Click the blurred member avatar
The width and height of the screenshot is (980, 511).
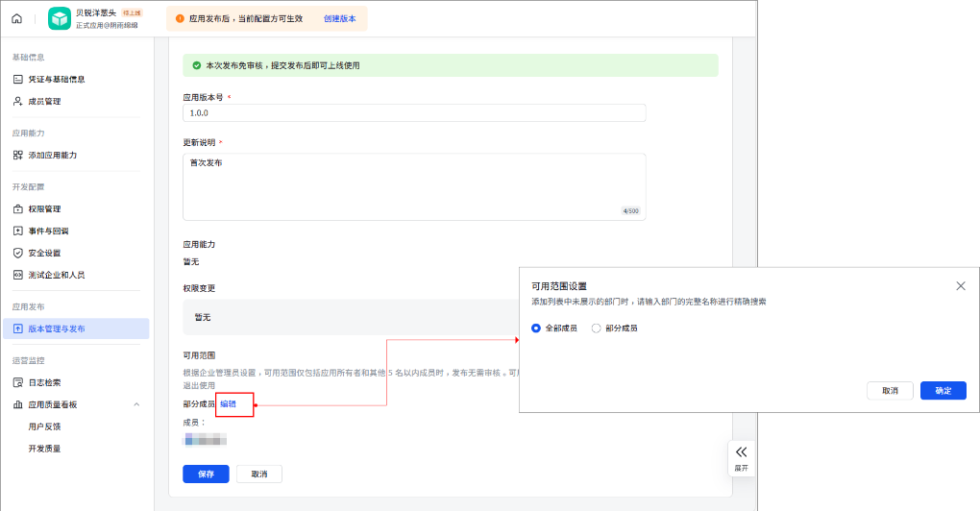click(205, 440)
